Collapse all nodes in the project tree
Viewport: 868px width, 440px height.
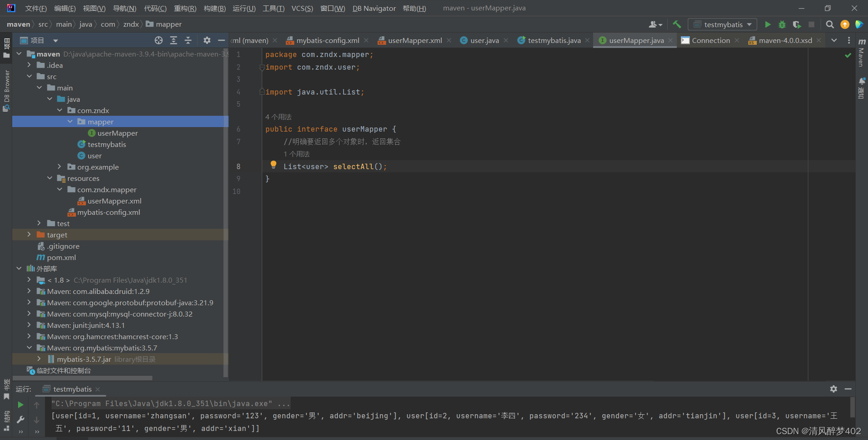(x=188, y=40)
